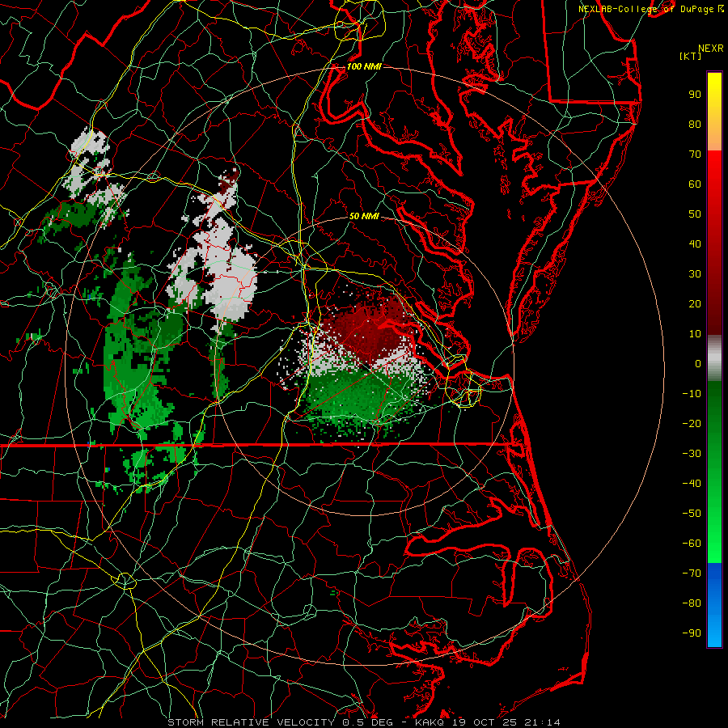728x728 pixels.
Task: Click the -80 scale value
Action: [692, 603]
